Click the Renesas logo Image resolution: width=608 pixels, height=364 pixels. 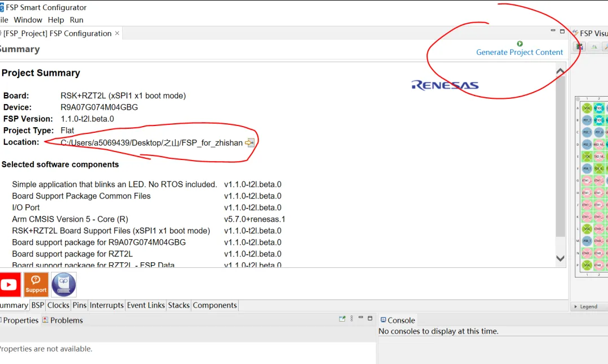pyautogui.click(x=445, y=85)
